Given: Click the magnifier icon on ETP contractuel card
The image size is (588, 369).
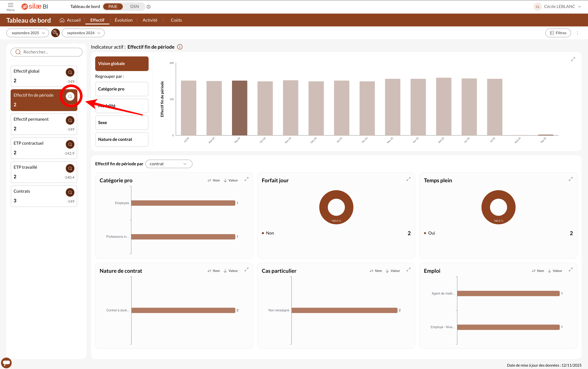Looking at the screenshot, I should click(x=70, y=144).
